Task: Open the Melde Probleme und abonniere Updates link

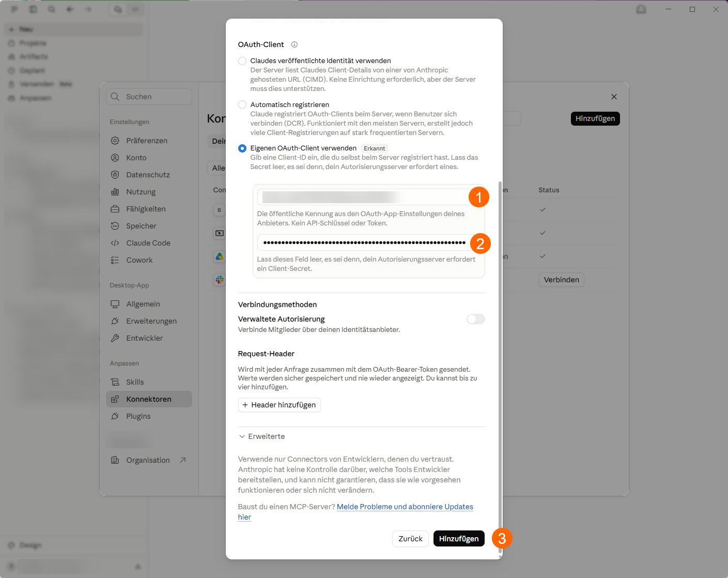Action: tap(405, 507)
